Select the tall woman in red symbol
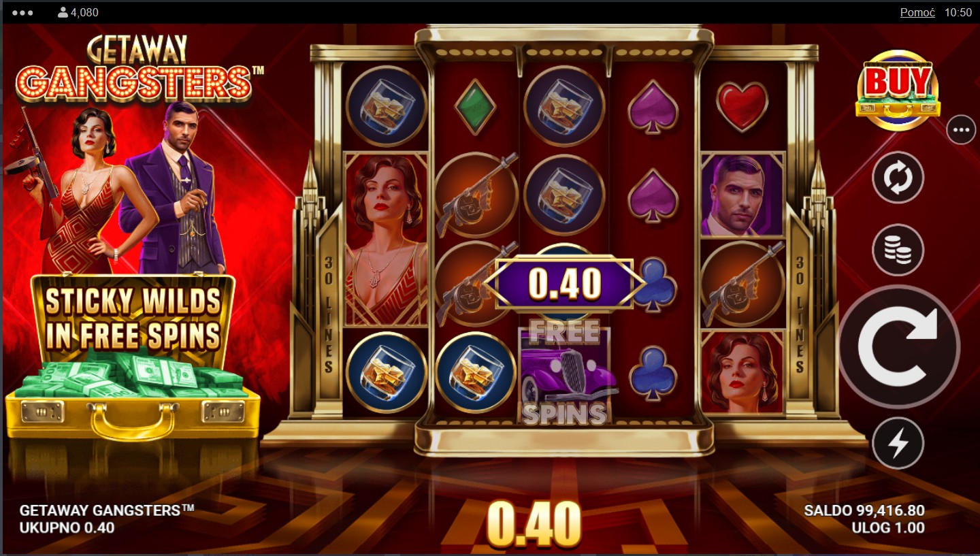 387,239
